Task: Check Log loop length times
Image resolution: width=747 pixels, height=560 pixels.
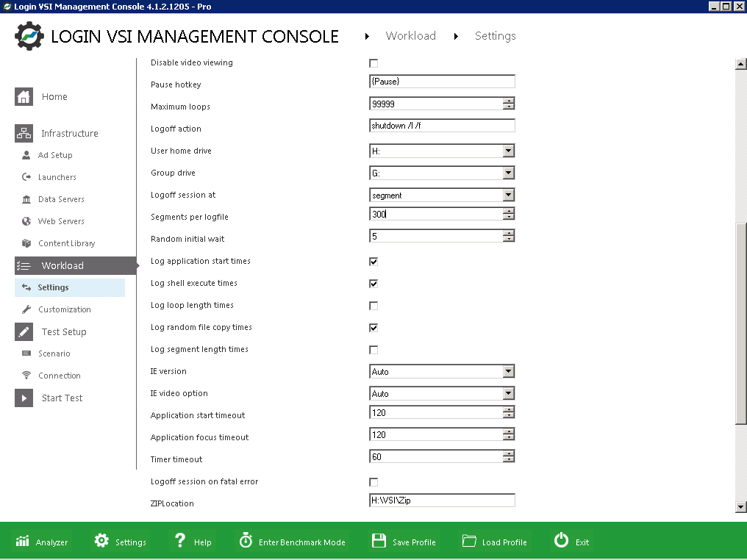Action: (373, 306)
